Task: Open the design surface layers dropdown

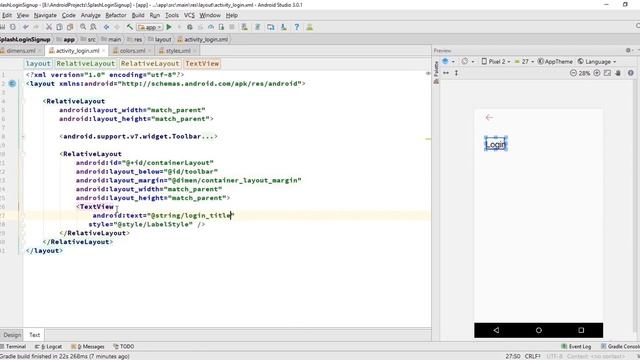Action: point(448,61)
